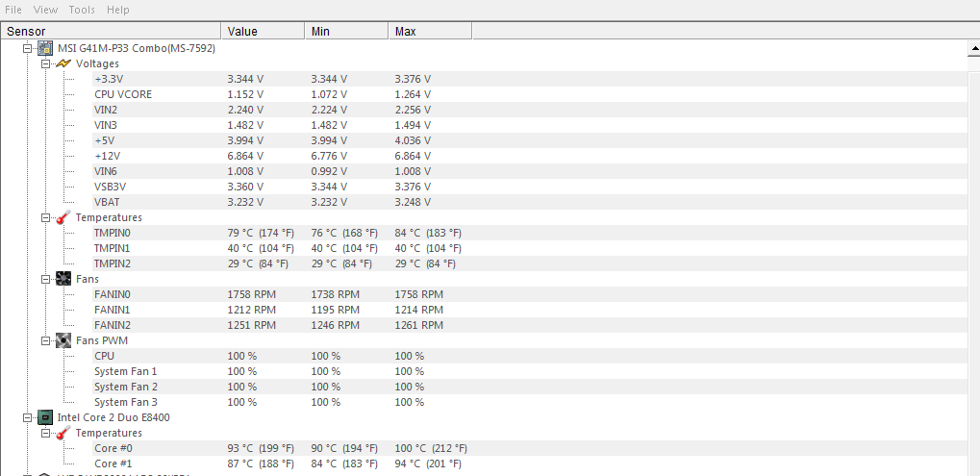Collapse the Fans PWM group
Viewport: 980px width, 476px height.
click(45, 340)
